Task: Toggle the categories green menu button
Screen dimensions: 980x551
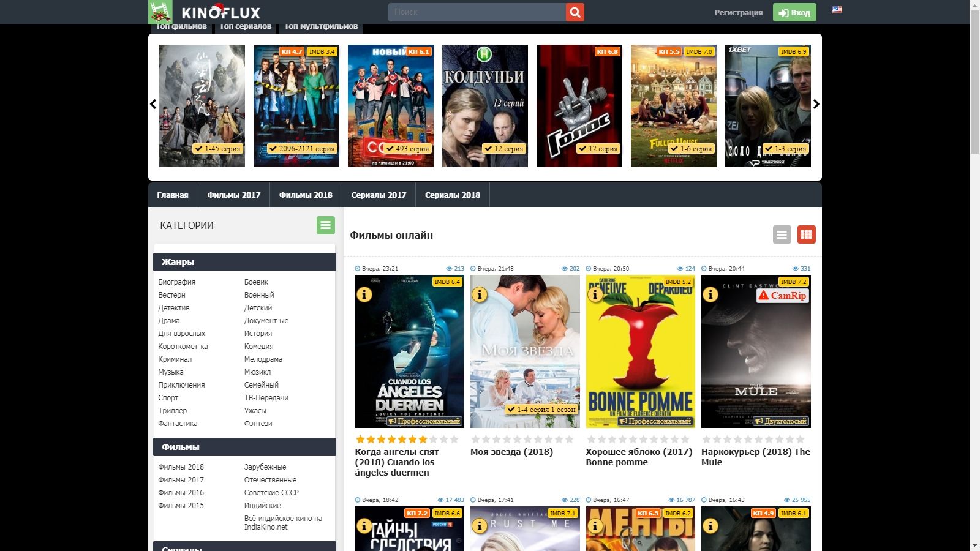Action: pos(325,225)
